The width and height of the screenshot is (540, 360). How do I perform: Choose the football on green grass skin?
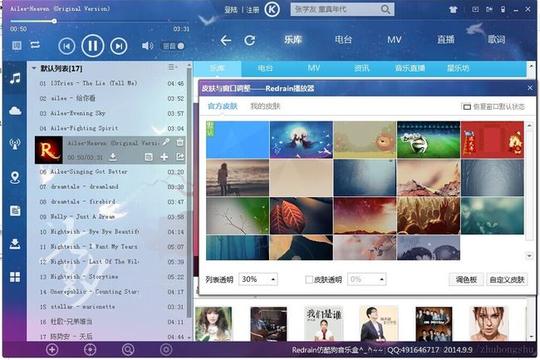(428, 140)
